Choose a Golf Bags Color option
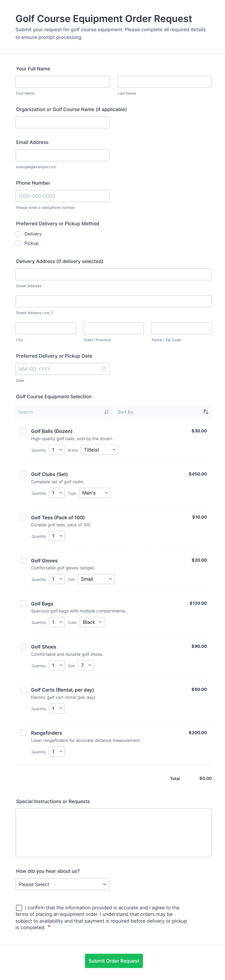 (92, 622)
